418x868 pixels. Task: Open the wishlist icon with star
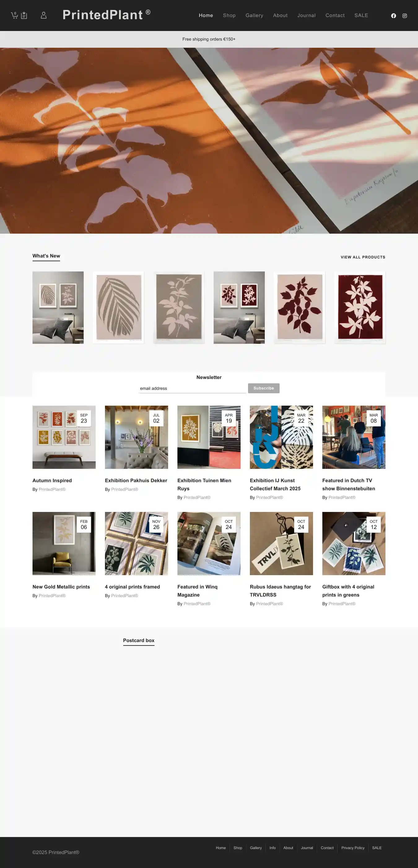point(24,15)
